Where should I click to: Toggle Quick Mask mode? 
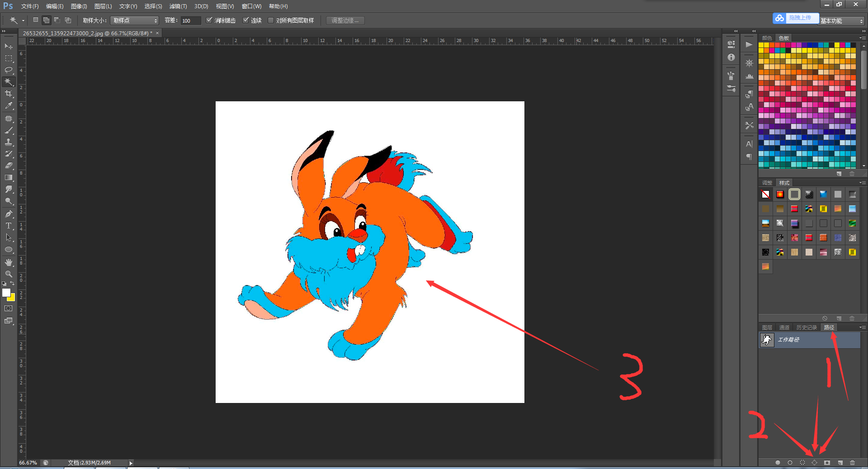click(9, 308)
